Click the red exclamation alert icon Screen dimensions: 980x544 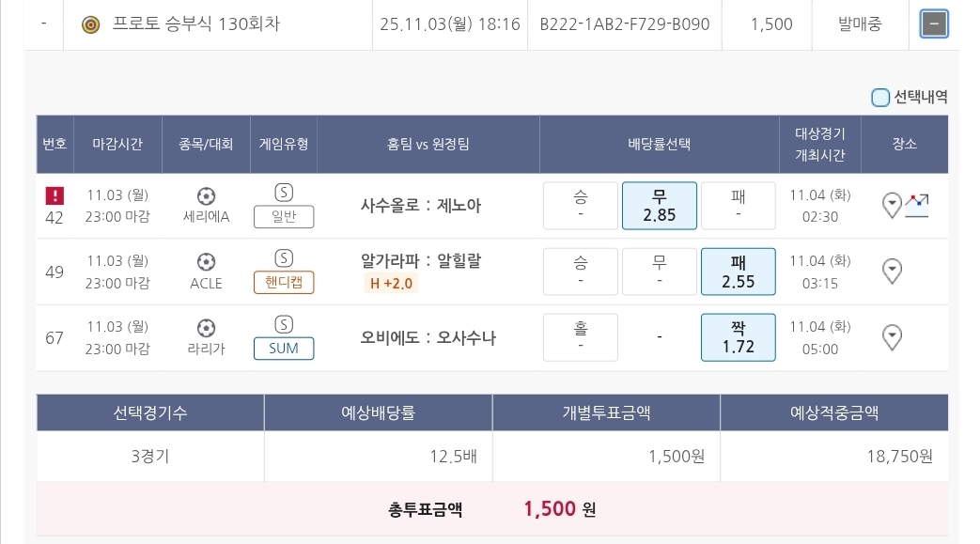[x=54, y=195]
